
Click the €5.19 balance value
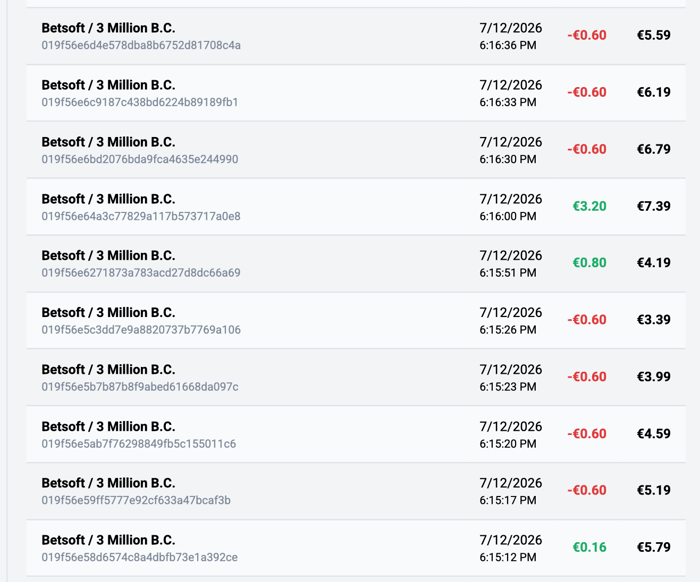654,490
